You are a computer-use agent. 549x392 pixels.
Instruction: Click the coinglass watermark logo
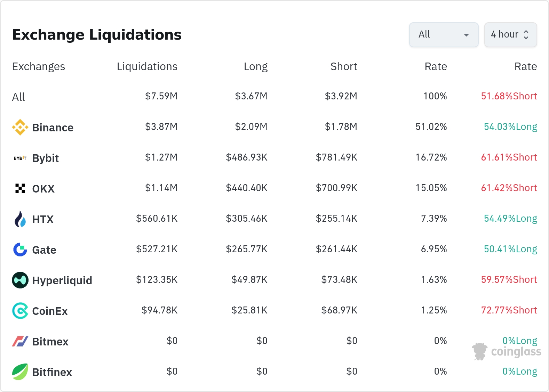(507, 351)
